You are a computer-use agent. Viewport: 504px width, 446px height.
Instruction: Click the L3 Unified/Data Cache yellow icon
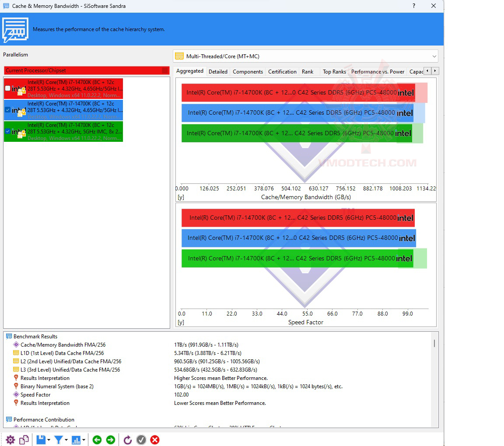16,369
